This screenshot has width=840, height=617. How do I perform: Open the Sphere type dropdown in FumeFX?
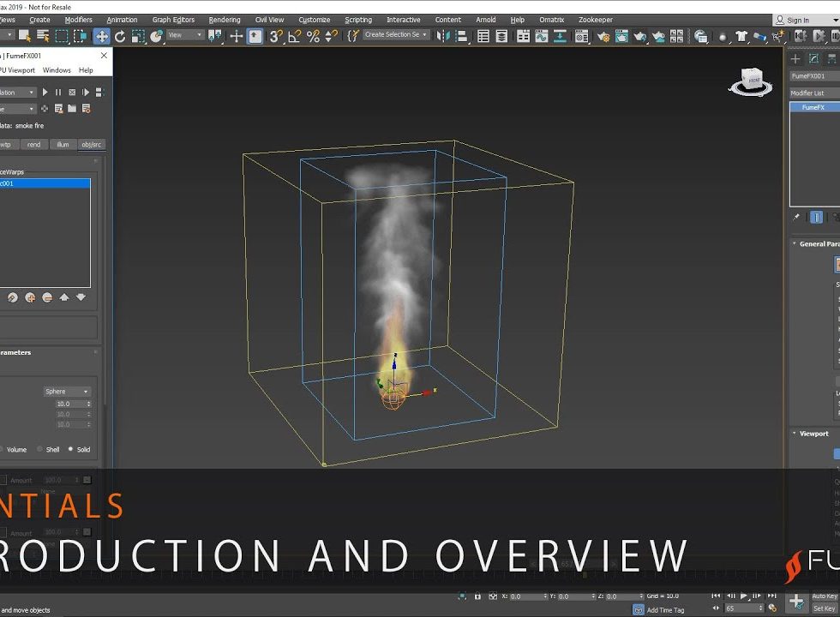coord(67,392)
